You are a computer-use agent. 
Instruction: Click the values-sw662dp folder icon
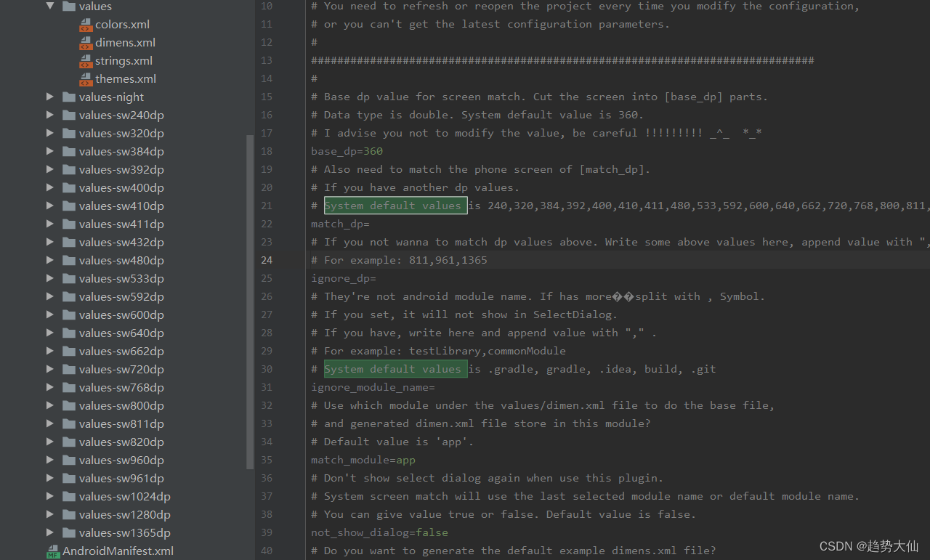coord(69,351)
